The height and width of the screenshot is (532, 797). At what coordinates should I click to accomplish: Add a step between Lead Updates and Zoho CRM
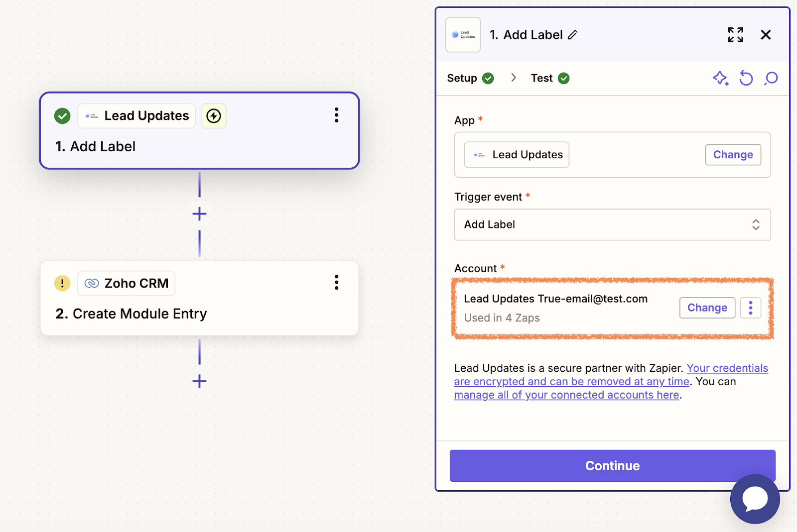(x=199, y=214)
